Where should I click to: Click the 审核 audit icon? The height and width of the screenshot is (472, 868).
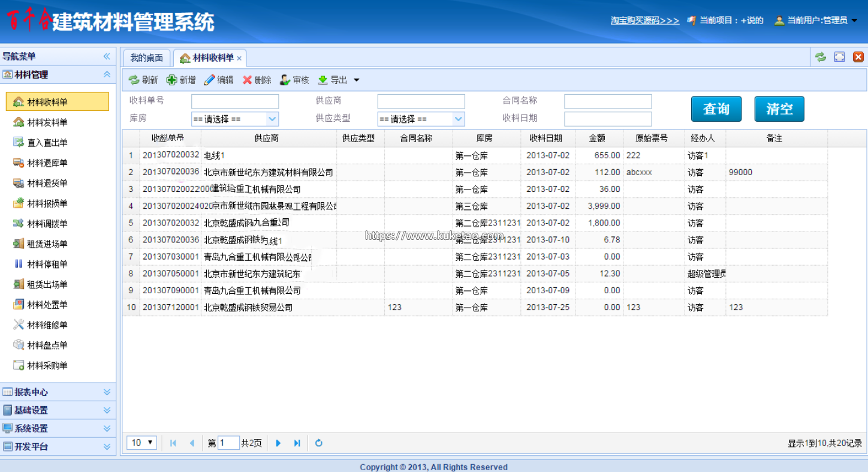pyautogui.click(x=285, y=80)
